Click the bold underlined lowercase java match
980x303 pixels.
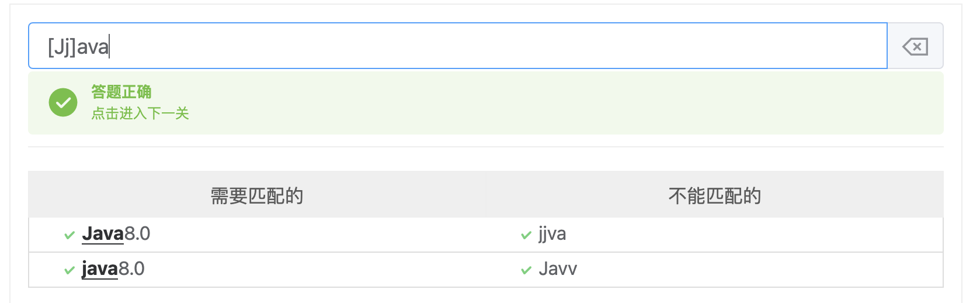(x=100, y=269)
